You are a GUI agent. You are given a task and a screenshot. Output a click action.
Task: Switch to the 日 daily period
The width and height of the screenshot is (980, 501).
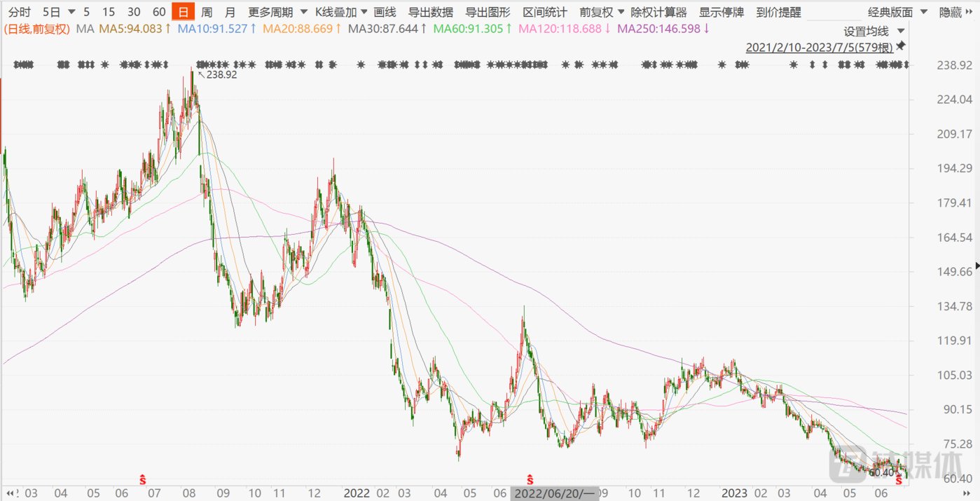coord(183,12)
